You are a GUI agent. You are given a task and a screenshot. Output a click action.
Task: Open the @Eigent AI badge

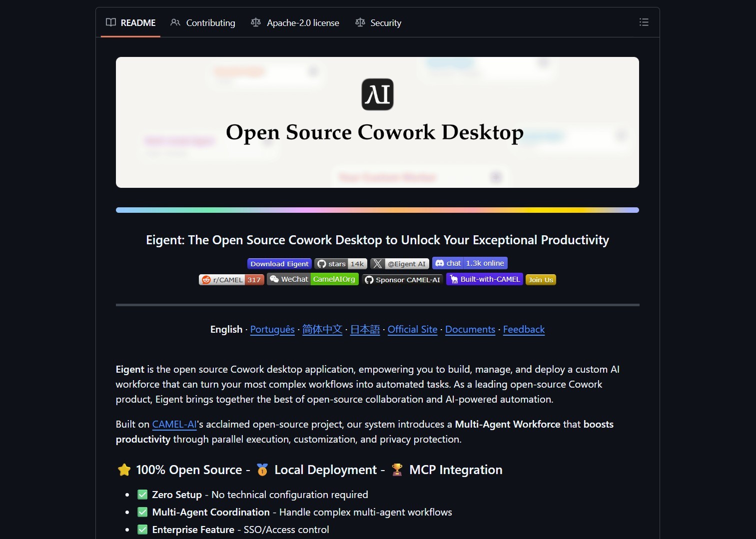coord(400,264)
